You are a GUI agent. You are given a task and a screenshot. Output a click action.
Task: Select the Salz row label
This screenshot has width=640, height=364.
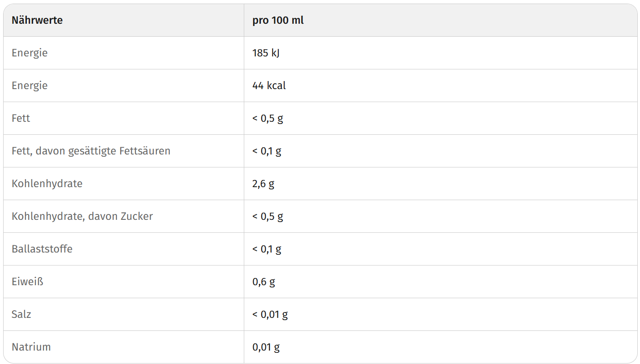click(x=22, y=314)
